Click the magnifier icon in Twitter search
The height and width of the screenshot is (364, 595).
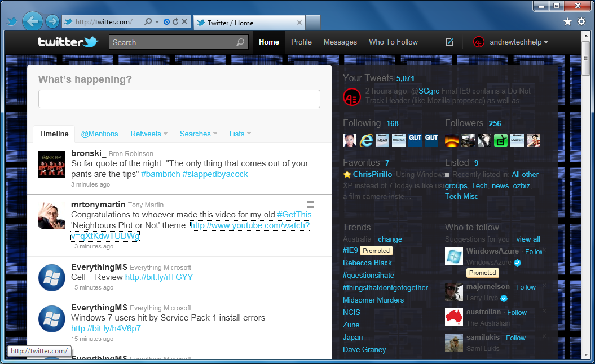point(240,42)
